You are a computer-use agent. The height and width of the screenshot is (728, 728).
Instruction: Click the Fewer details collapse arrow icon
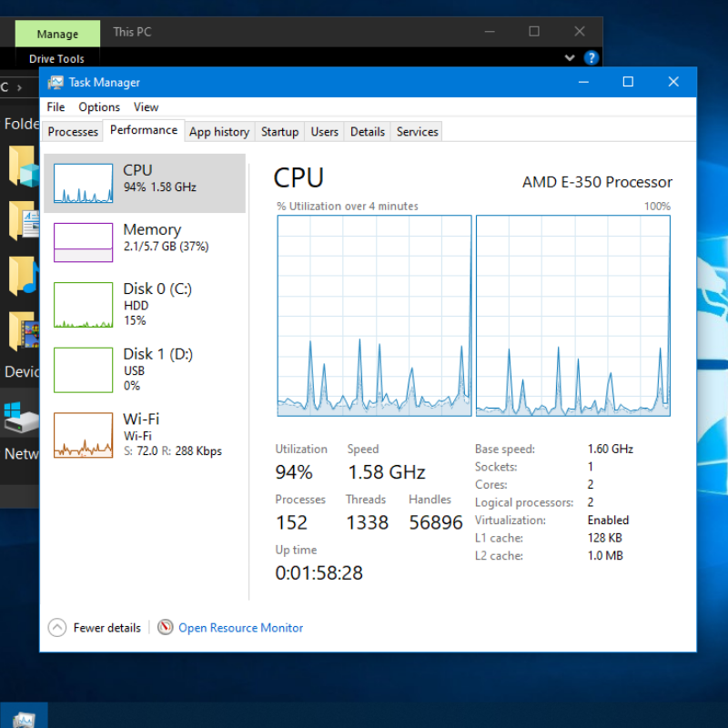[x=57, y=628]
